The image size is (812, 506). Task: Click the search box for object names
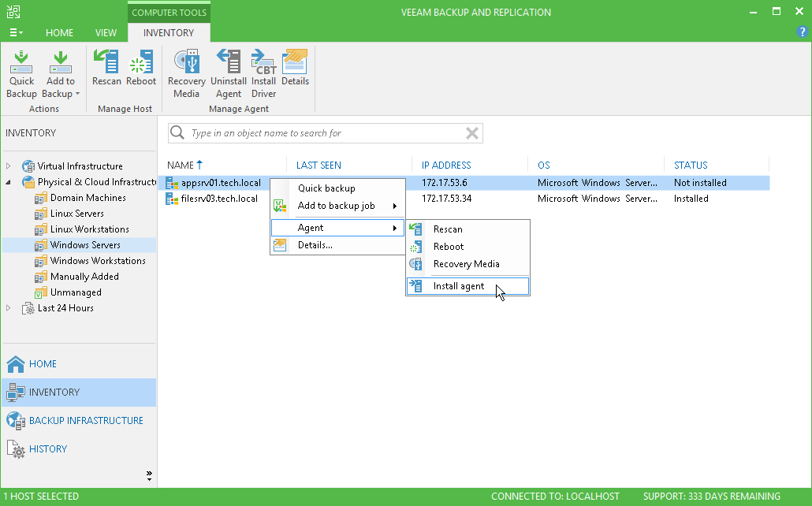click(x=326, y=133)
